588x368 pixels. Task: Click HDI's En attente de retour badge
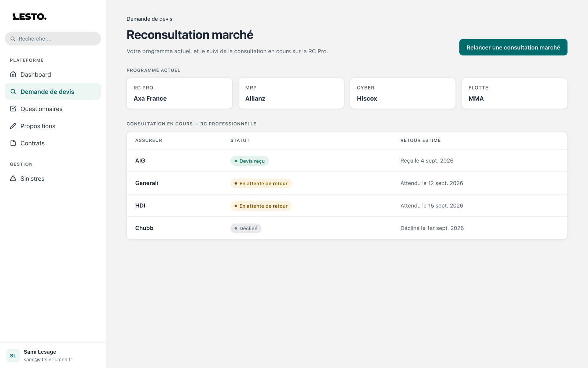(x=261, y=206)
